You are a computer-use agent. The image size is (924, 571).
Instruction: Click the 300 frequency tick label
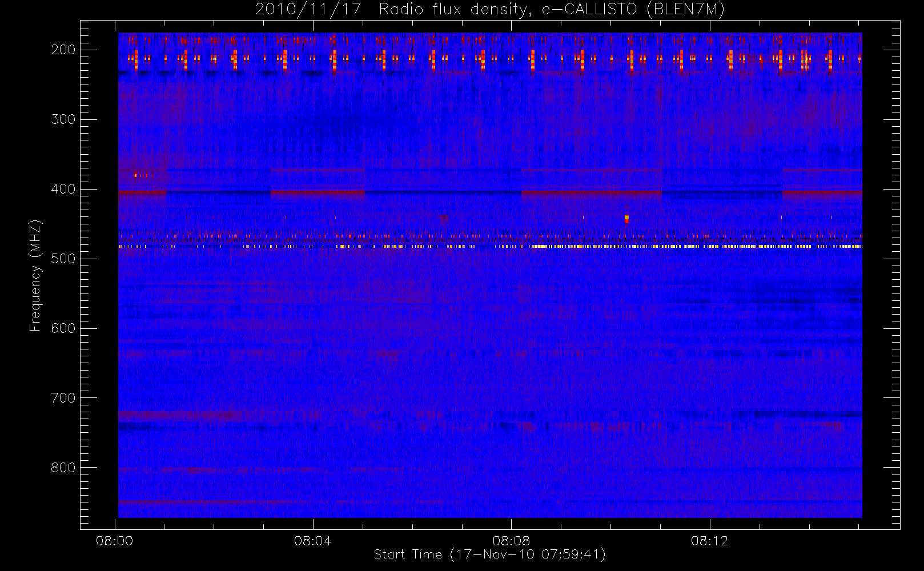(x=63, y=119)
